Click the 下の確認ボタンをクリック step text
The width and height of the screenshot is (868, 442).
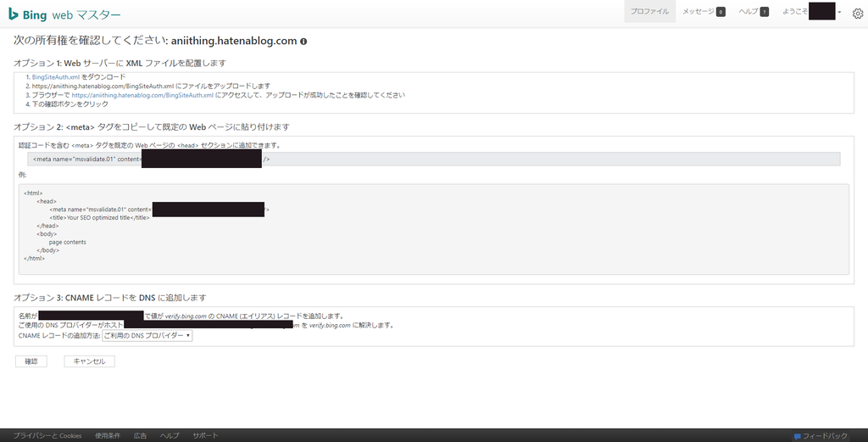click(x=70, y=104)
